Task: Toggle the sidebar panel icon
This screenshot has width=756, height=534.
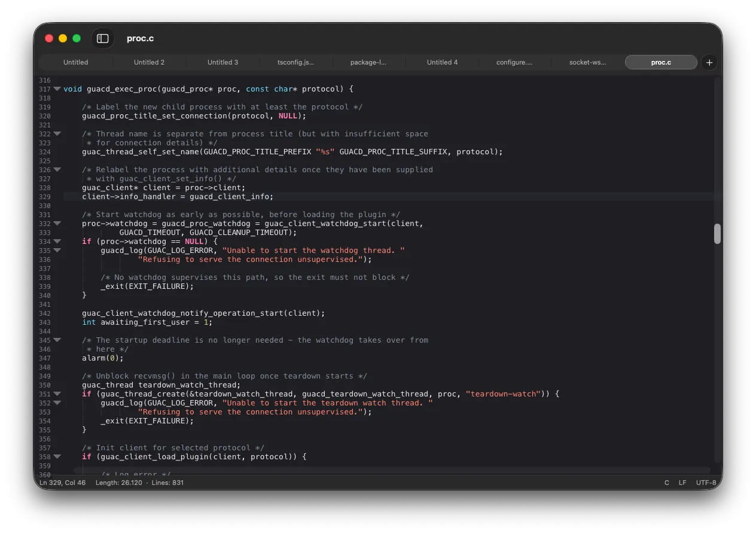Action: [x=103, y=38]
